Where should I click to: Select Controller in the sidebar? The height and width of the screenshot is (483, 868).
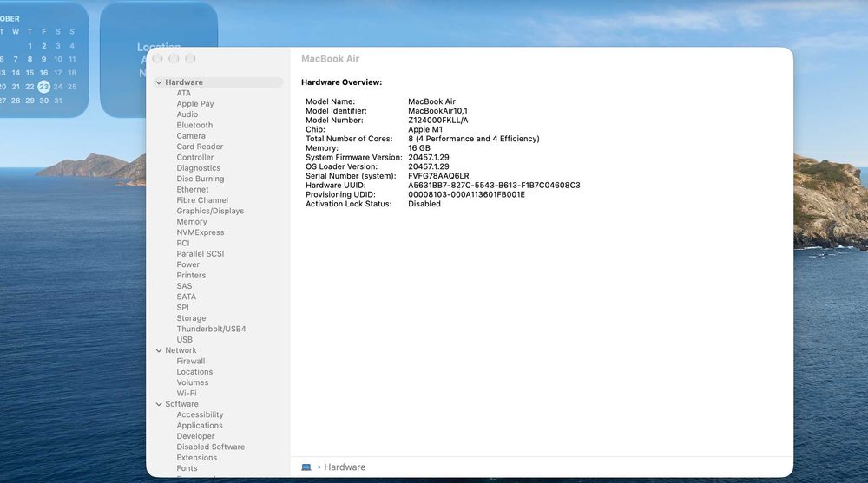point(194,158)
